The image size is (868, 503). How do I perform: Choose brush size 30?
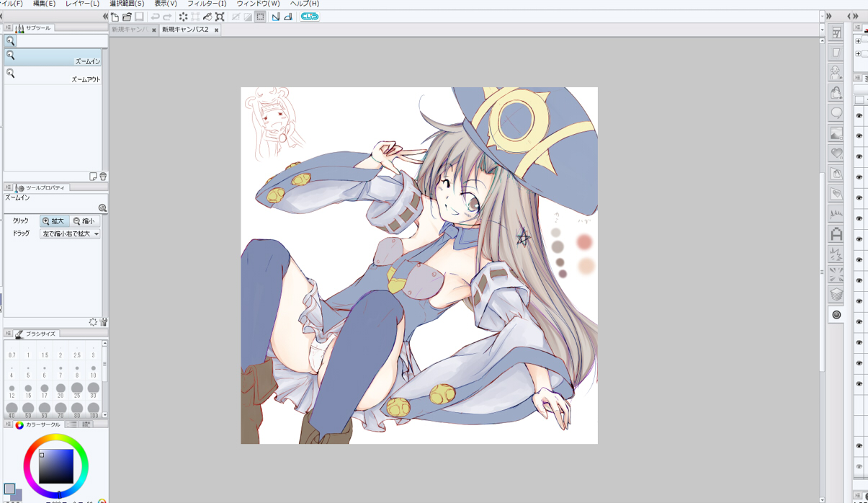pyautogui.click(x=93, y=391)
